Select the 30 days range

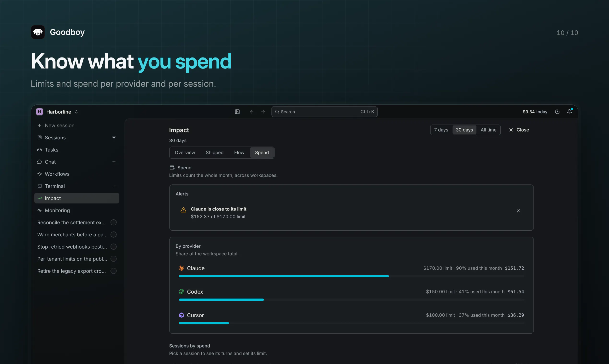click(x=464, y=130)
